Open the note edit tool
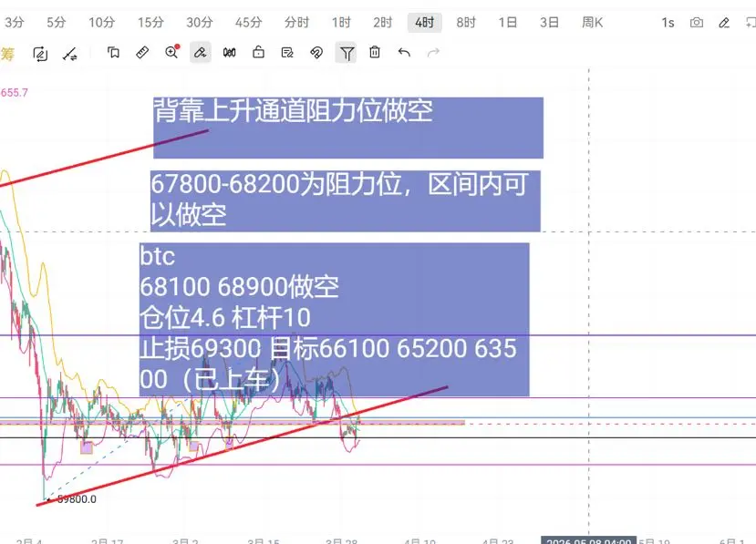 coord(287,53)
